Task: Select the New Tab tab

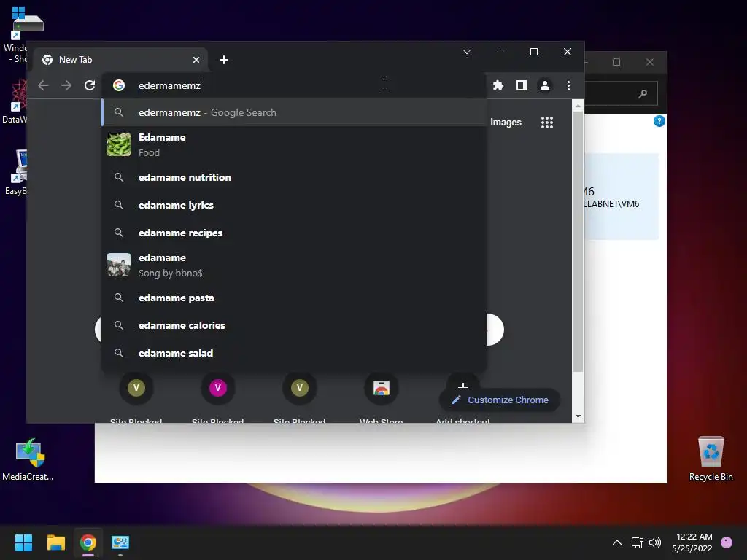Action: pos(122,60)
